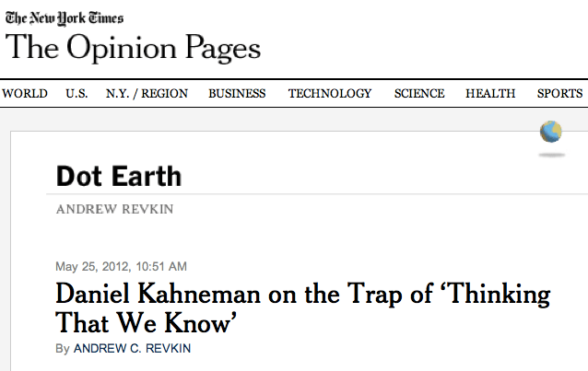The height and width of the screenshot is (371, 588).
Task: Open the Andrew C. Revkin byline link
Action: tap(134, 349)
